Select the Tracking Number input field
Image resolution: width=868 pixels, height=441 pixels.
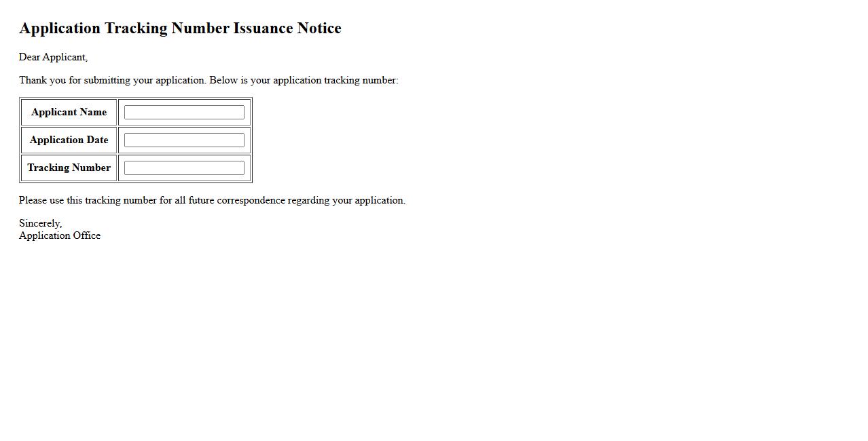tap(184, 168)
